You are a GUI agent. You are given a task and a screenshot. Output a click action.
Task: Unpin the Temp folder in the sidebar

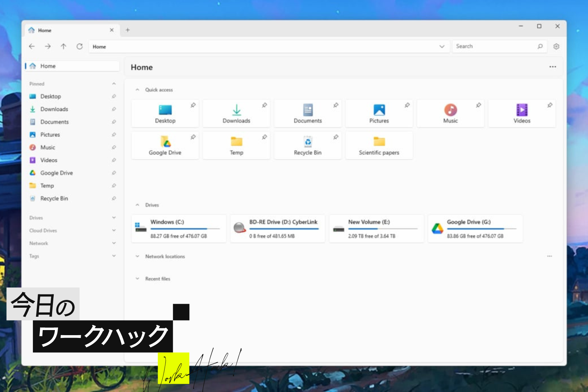tap(114, 185)
